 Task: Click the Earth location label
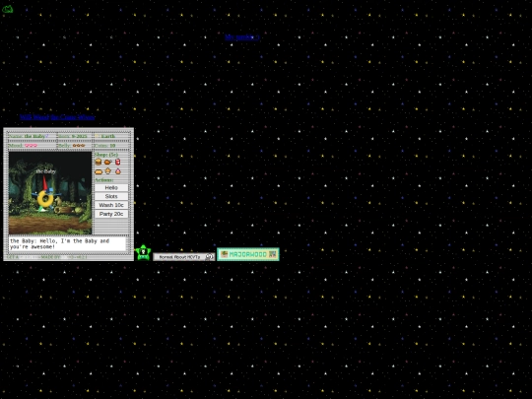click(x=108, y=136)
